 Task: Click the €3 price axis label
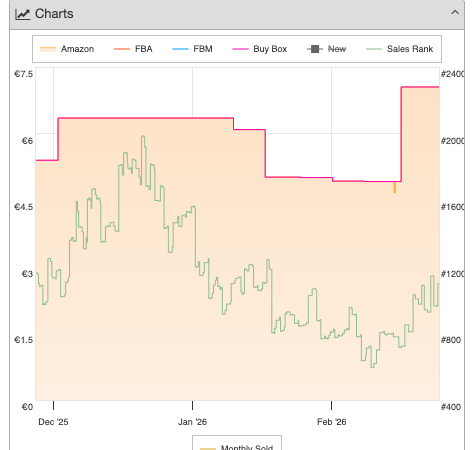27,274
